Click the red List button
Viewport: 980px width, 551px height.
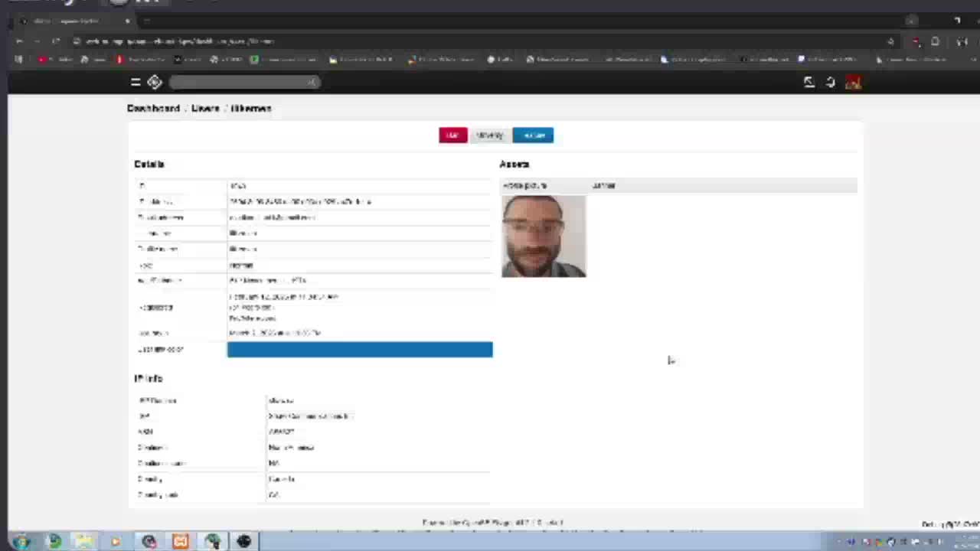pos(452,135)
